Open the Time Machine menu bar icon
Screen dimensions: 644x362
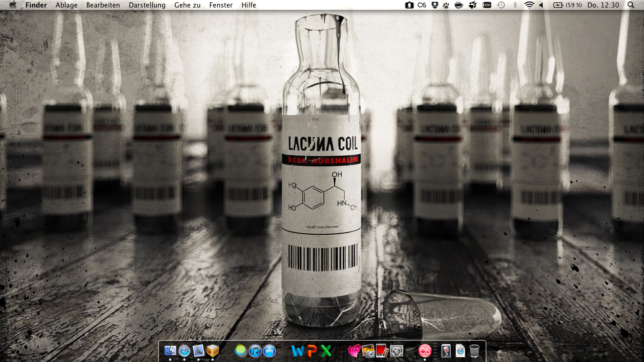pos(501,5)
